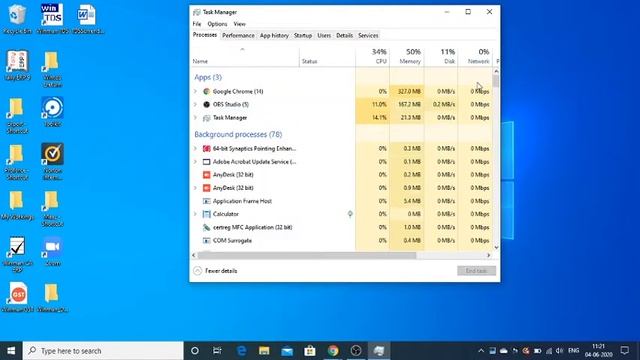Expand the OBS Studio (5) process group
This screenshot has height=360, width=640.
(x=195, y=104)
